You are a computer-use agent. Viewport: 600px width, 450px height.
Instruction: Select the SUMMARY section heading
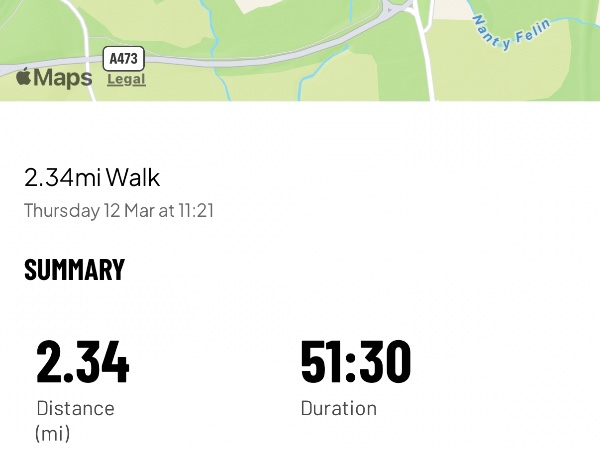click(74, 270)
